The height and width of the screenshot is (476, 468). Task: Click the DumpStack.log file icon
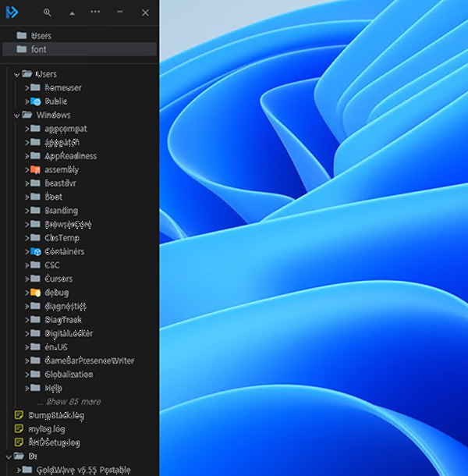(x=19, y=415)
